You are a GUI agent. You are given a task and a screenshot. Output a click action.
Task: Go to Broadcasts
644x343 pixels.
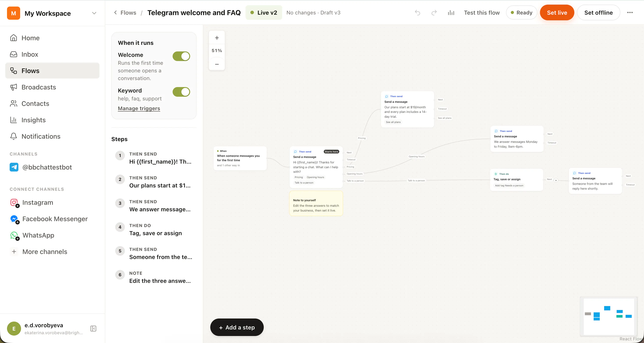point(52,87)
